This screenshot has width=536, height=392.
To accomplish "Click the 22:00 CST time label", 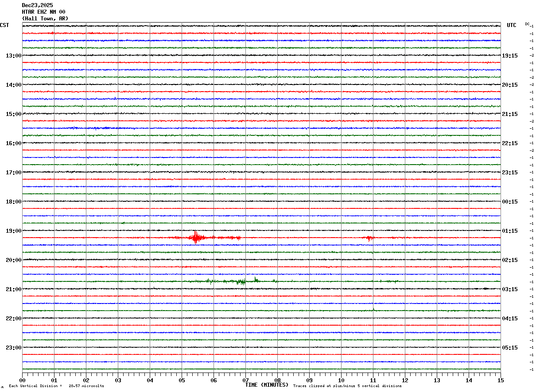I will pyautogui.click(x=13, y=319).
